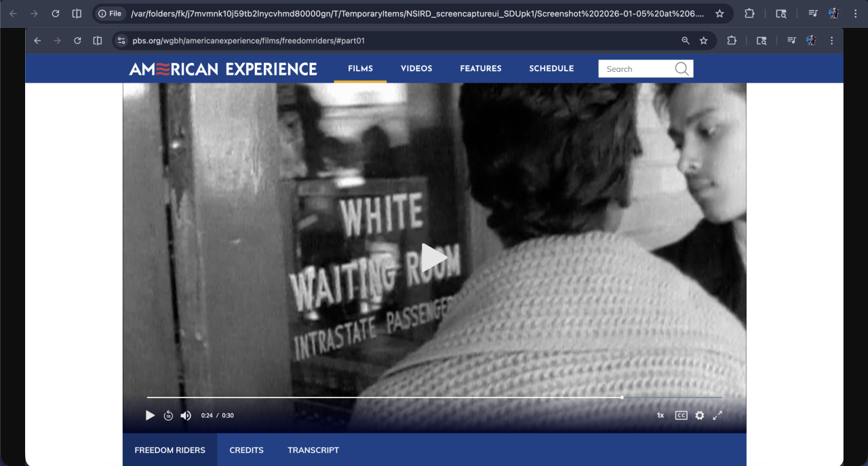
Task: Click the video progress bar track
Action: [435, 397]
